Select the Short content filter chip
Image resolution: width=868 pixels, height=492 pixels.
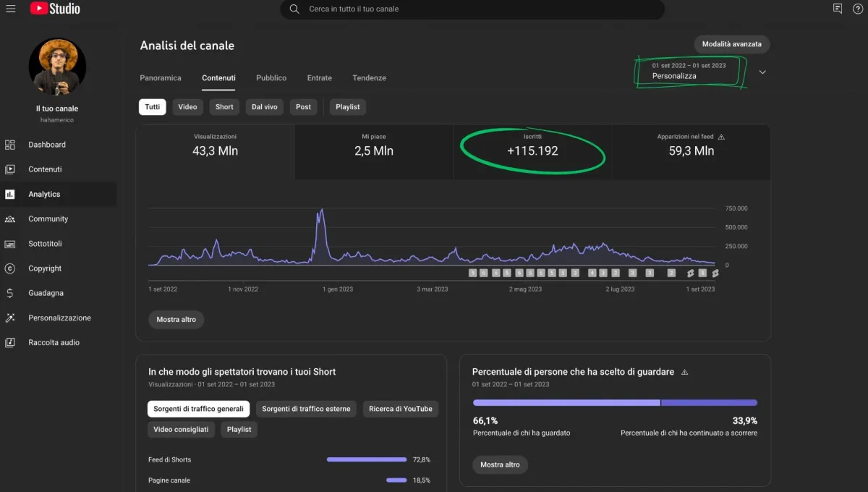(224, 107)
